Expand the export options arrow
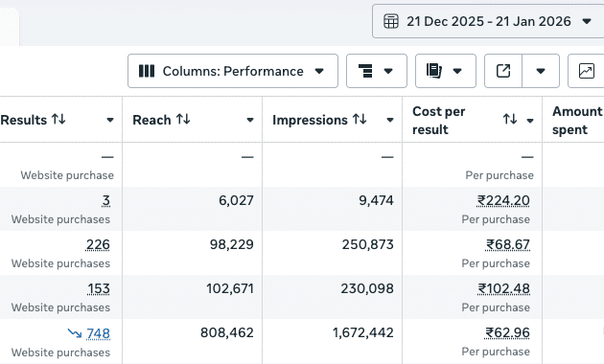This screenshot has height=364, width=604. [x=541, y=71]
